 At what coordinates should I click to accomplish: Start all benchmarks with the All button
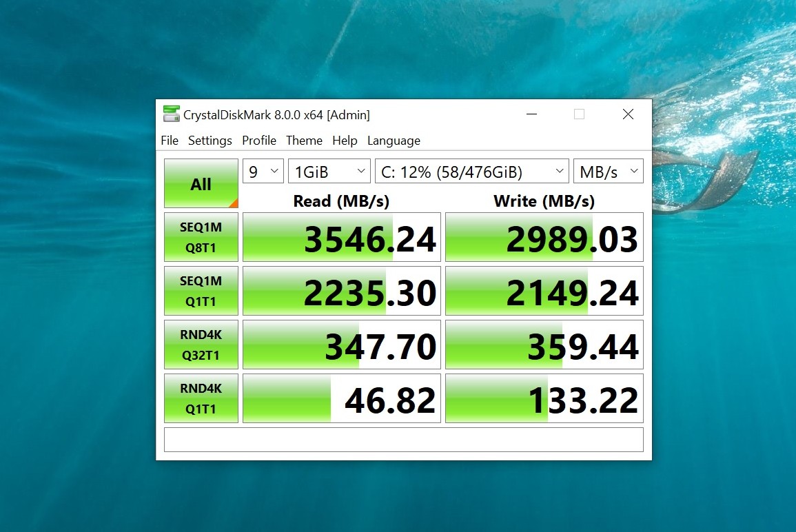[x=201, y=184]
